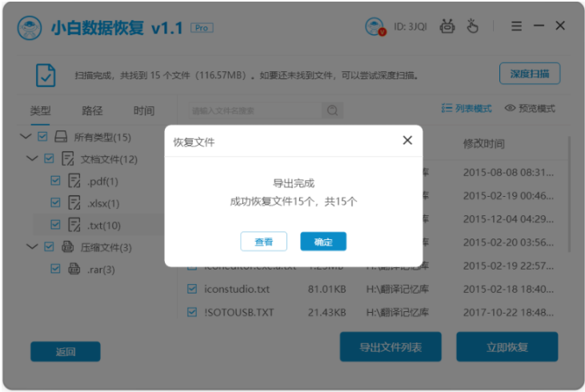Image resolution: width=585 pixels, height=392 pixels.
Task: Click the 查看 button in dialog
Action: click(x=264, y=242)
